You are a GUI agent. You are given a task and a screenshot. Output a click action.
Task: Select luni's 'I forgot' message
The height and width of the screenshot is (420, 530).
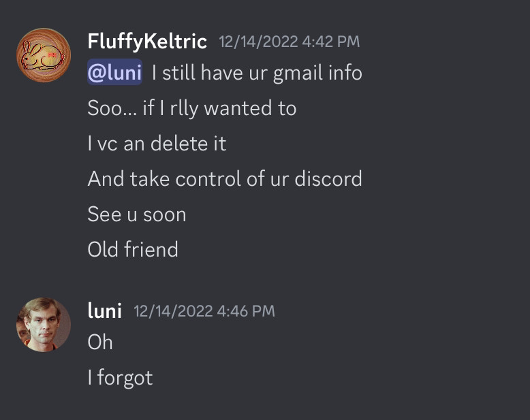120,378
